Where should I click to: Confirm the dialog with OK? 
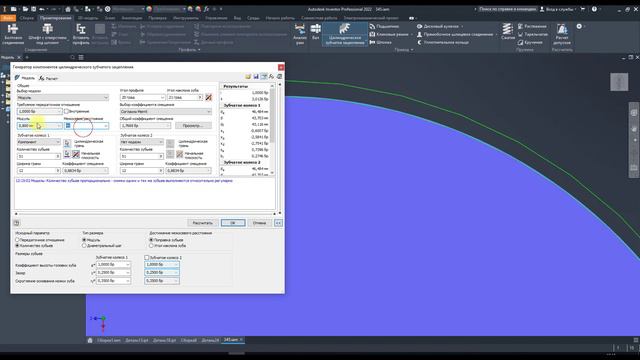coord(233,223)
